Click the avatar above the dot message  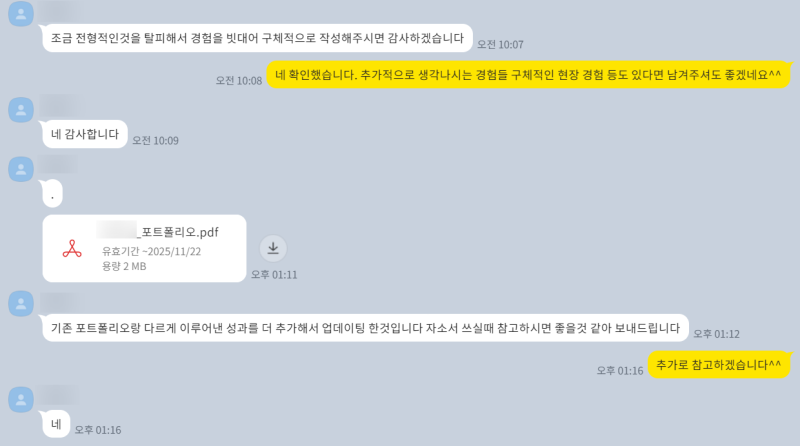pyautogui.click(x=21, y=169)
